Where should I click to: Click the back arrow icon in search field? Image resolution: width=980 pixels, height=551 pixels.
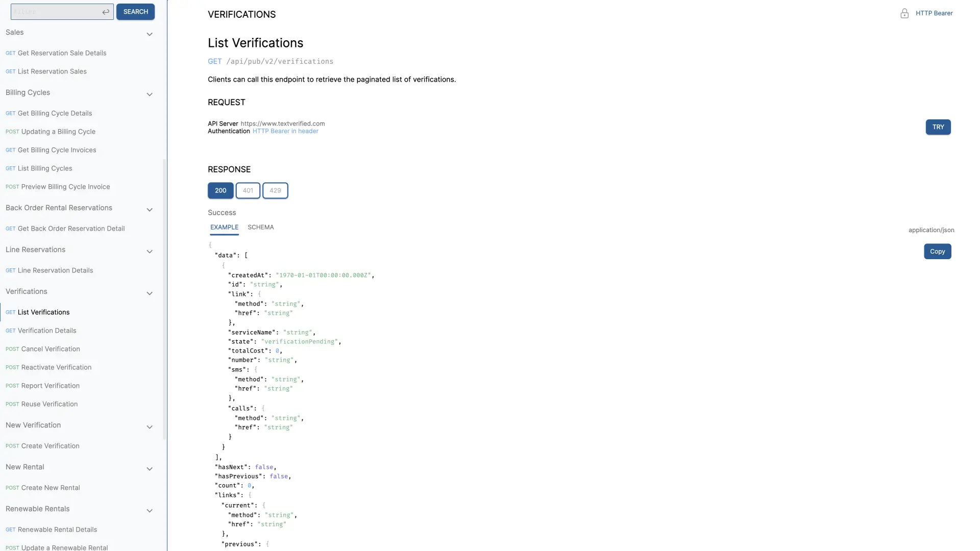(105, 11)
